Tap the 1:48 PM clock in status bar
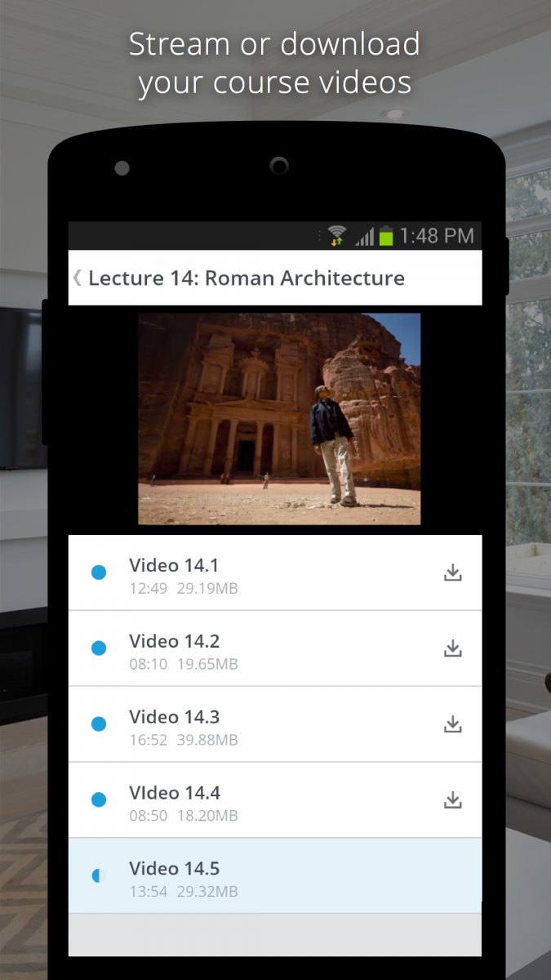The image size is (551, 980). point(437,237)
